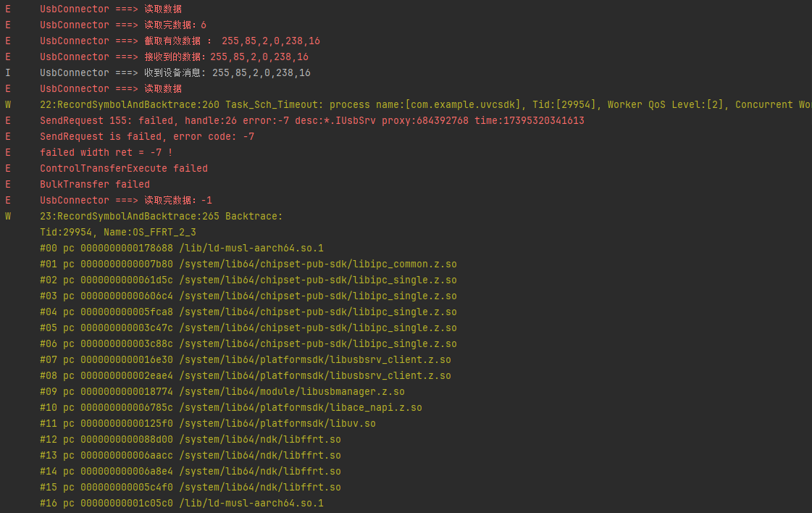Select backtrace frame #01 libipc_common.z.so
The height and width of the screenshot is (513, 812).
pyautogui.click(x=248, y=264)
